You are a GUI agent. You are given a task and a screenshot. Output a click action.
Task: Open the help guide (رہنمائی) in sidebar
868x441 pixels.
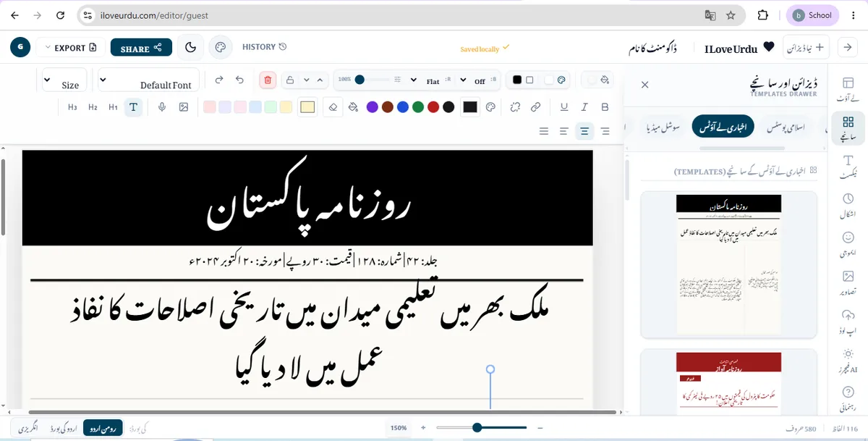coord(848,397)
